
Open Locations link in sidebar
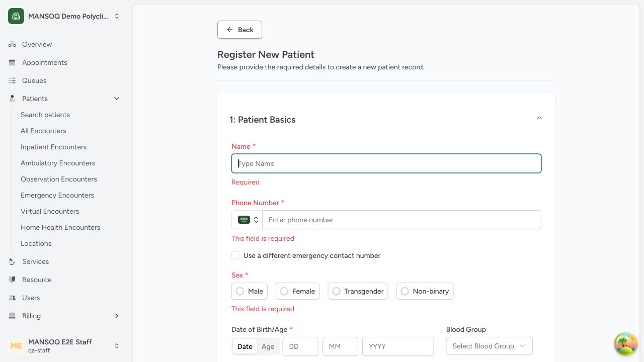click(x=36, y=243)
